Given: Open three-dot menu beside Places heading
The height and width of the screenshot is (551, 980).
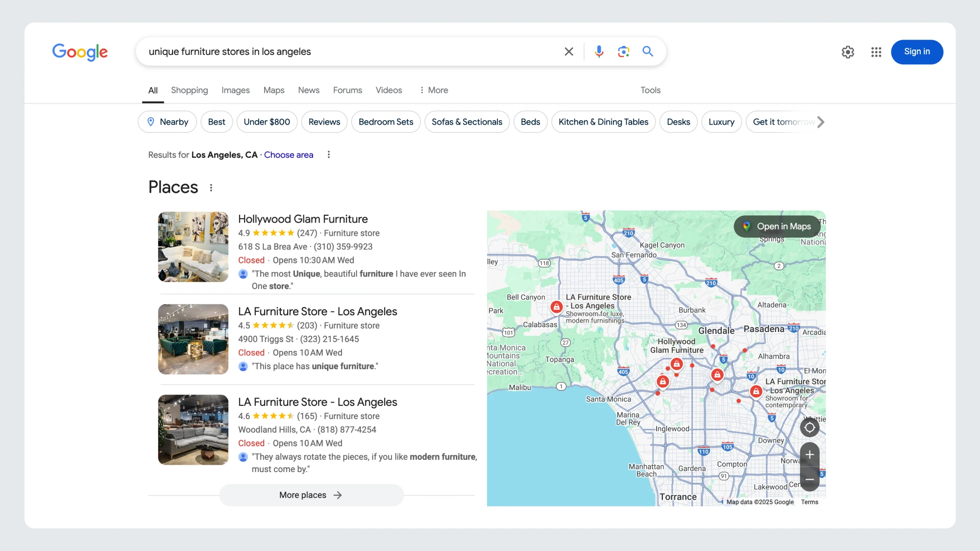Looking at the screenshot, I should coord(211,188).
